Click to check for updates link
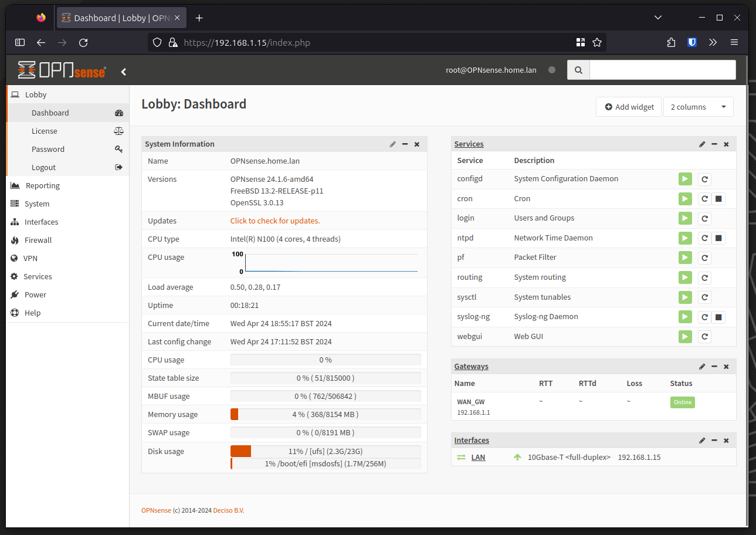756x535 pixels. (275, 221)
